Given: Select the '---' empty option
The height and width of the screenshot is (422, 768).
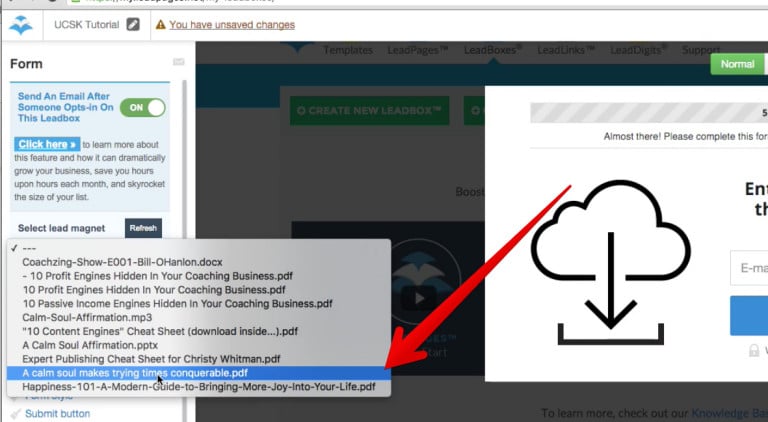Looking at the screenshot, I should [x=199, y=248].
